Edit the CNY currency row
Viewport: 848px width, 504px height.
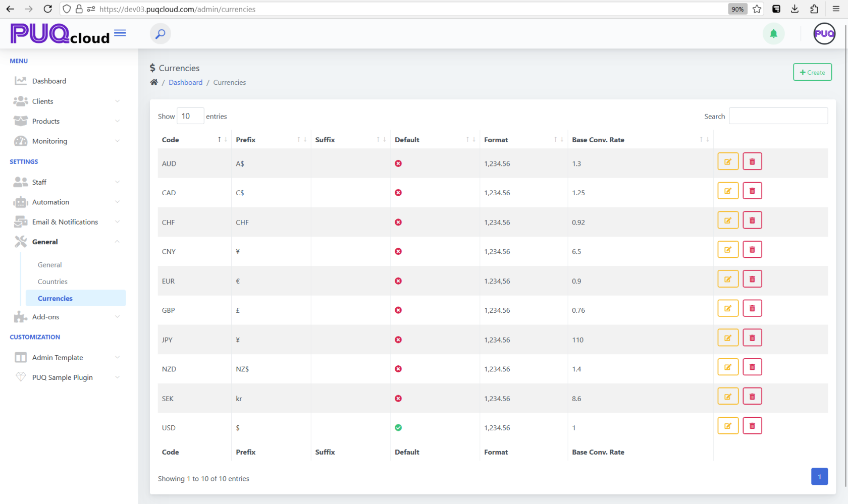[728, 249]
